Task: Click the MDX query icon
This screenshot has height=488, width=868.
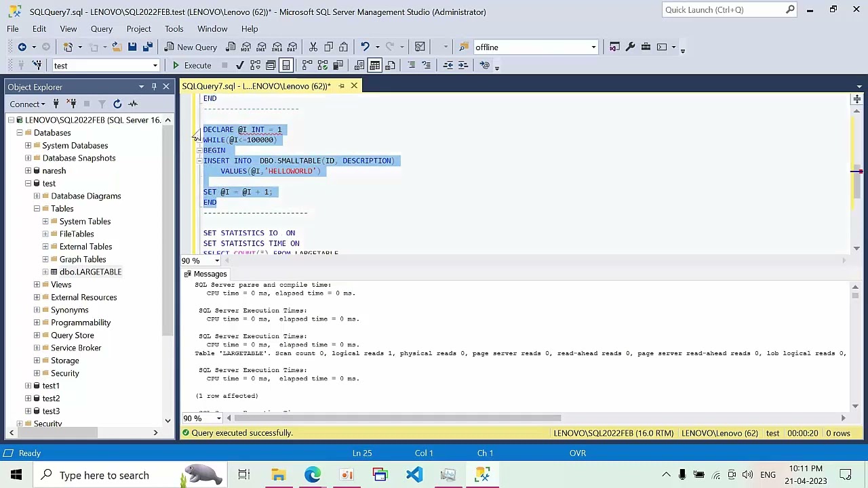Action: pyautogui.click(x=246, y=47)
